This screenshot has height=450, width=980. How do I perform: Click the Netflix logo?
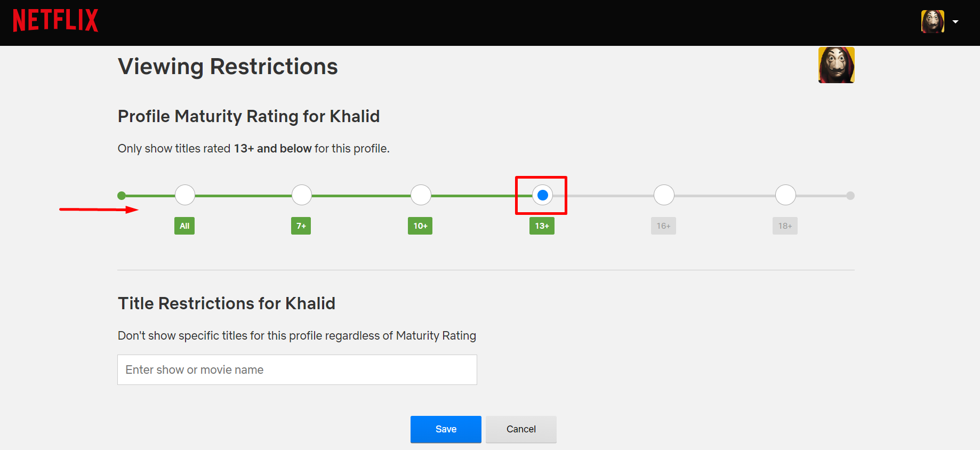55,20
